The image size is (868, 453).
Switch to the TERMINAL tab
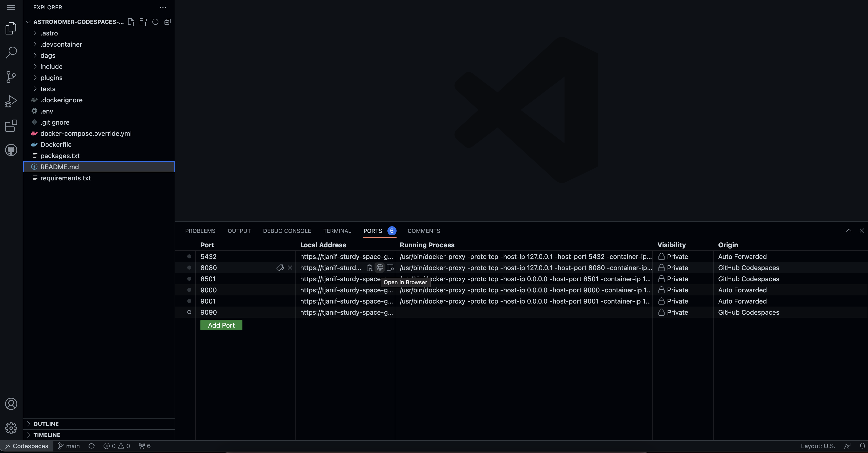click(x=337, y=231)
